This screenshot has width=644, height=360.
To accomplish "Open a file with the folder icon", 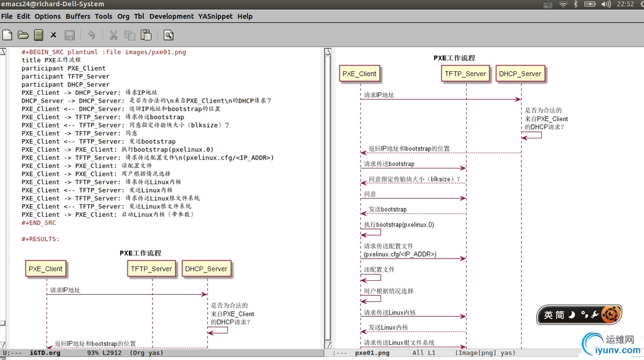I will (x=23, y=35).
